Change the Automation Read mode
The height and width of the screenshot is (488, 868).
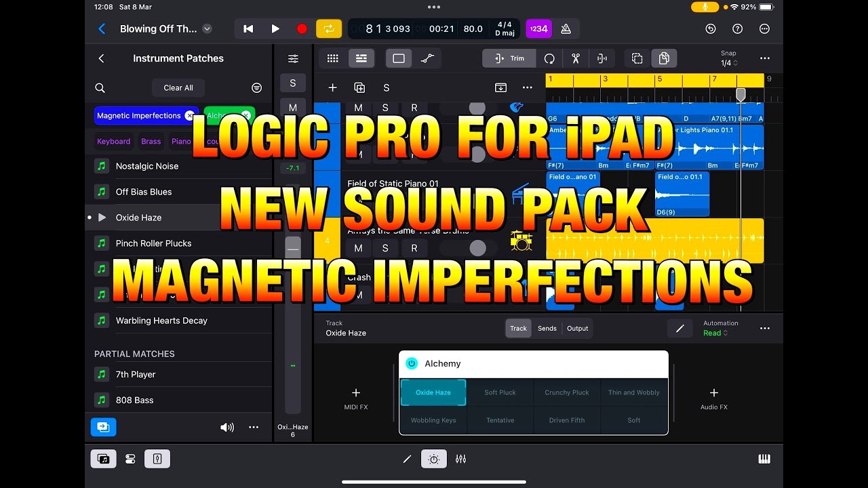pos(715,333)
